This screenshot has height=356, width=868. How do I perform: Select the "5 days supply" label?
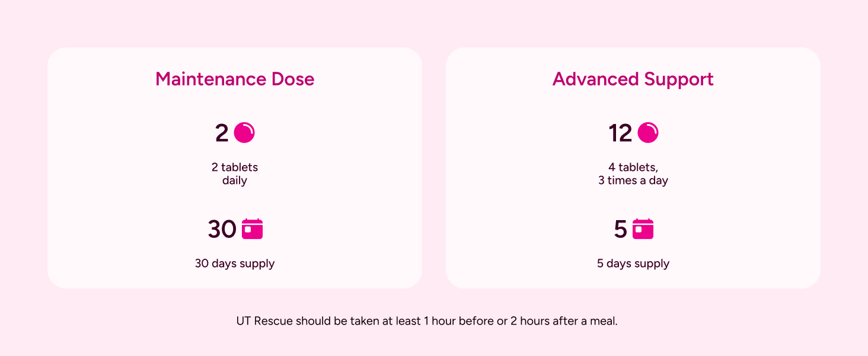633,263
